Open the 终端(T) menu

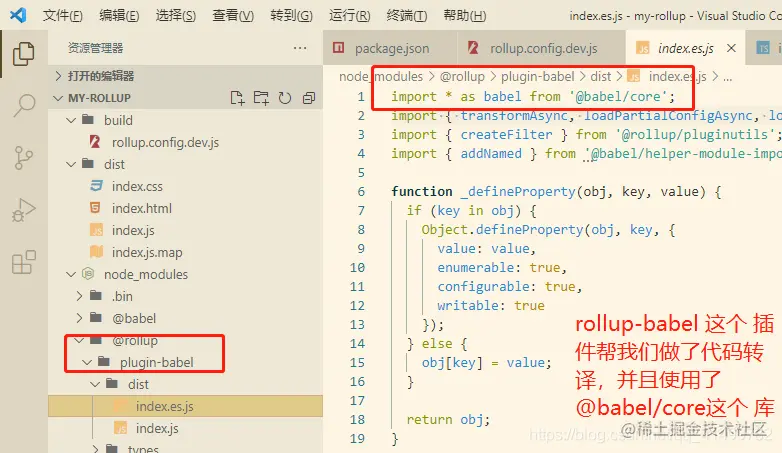coord(406,15)
